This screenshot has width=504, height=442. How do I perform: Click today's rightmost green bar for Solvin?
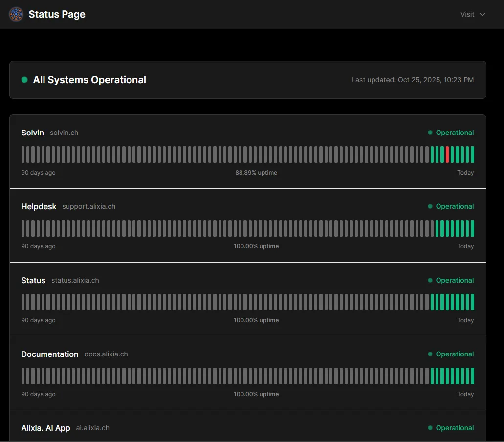tap(472, 155)
